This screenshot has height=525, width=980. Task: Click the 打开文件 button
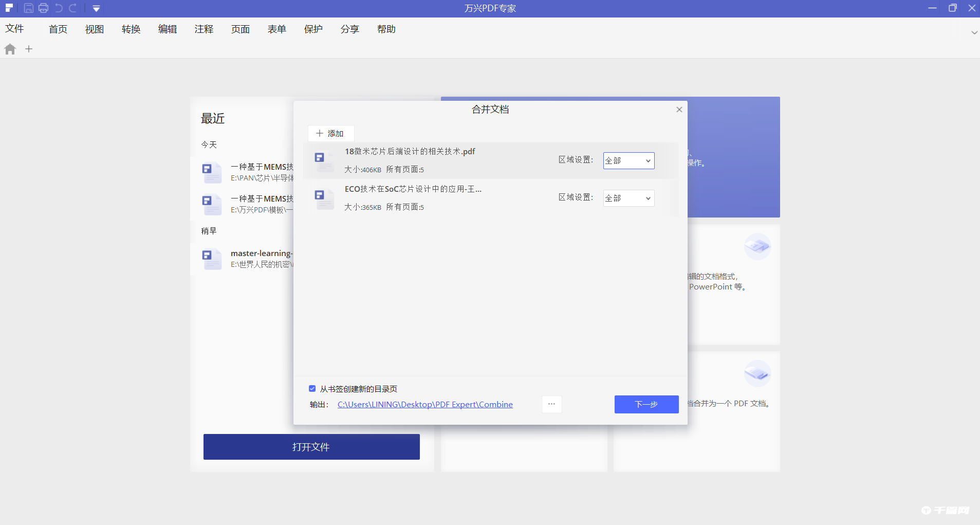311,446
